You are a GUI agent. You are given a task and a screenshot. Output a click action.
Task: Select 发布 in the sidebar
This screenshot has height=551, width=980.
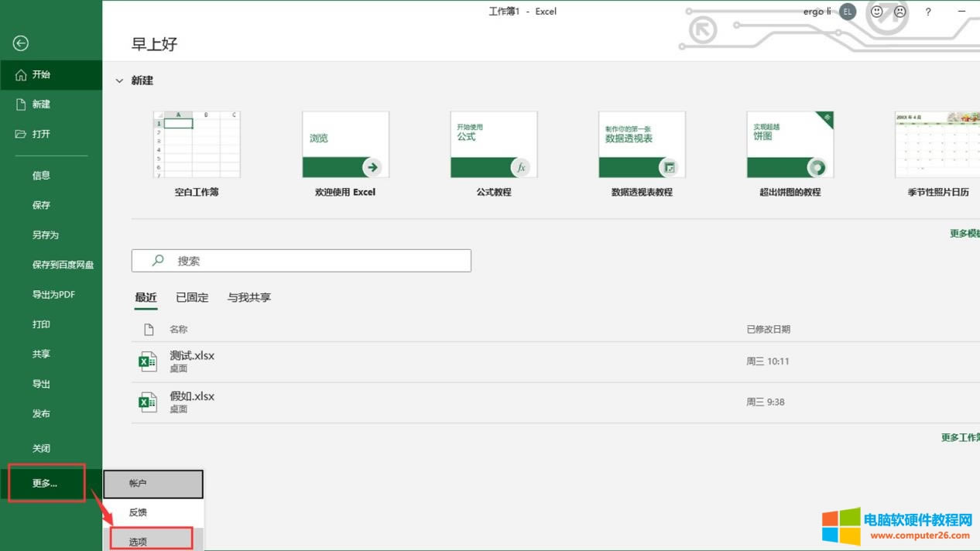pyautogui.click(x=51, y=414)
